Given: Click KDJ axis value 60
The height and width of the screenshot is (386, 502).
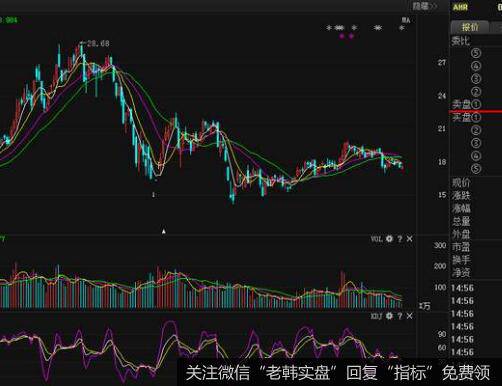Looking at the screenshot, I should point(442,348).
